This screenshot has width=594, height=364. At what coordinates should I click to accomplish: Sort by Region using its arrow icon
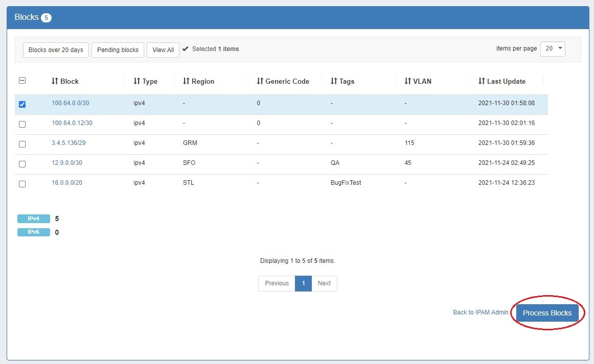click(x=186, y=81)
